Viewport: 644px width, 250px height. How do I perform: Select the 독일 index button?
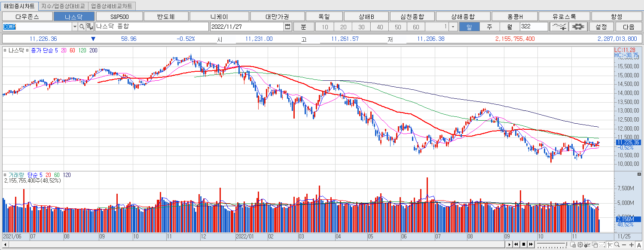point(324,16)
